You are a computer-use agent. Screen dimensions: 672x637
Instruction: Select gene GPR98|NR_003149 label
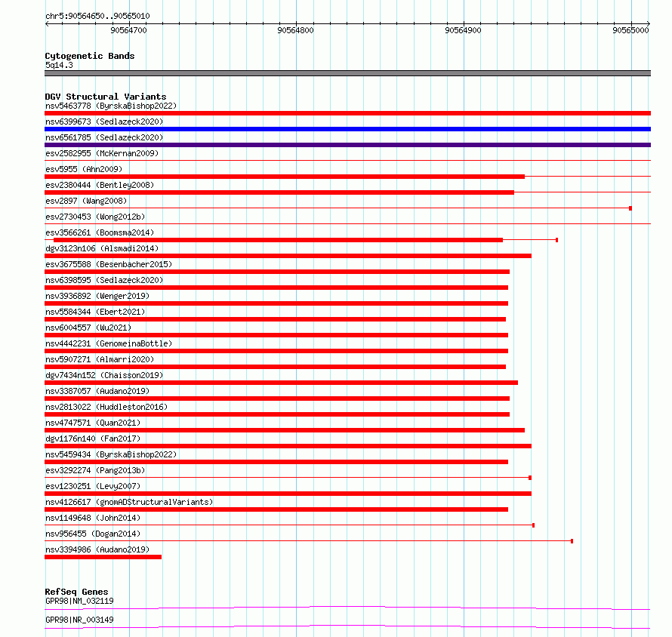[x=79, y=620]
